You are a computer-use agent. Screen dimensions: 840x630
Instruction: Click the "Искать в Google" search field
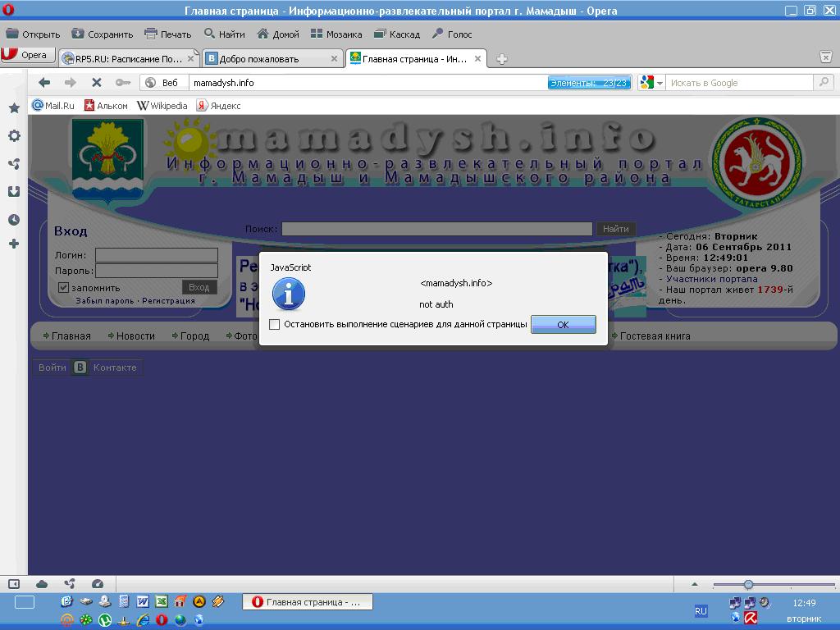738,83
